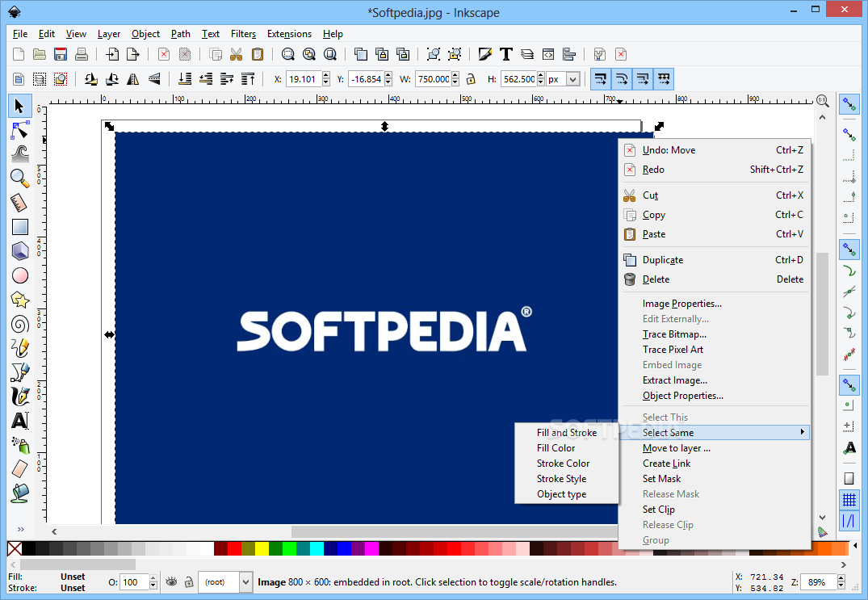This screenshot has height=600, width=868.
Task: Select the 3D Box tool
Action: tap(19, 251)
